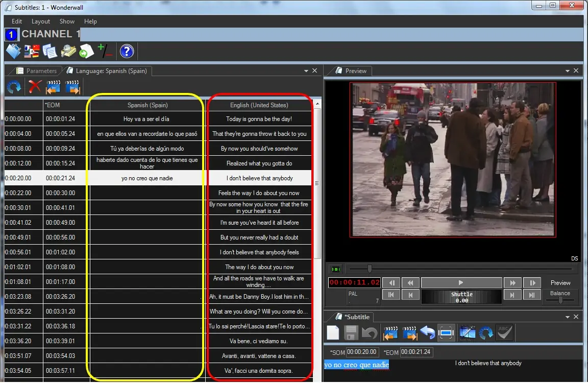Click the green plus red minus icon

[x=105, y=51]
